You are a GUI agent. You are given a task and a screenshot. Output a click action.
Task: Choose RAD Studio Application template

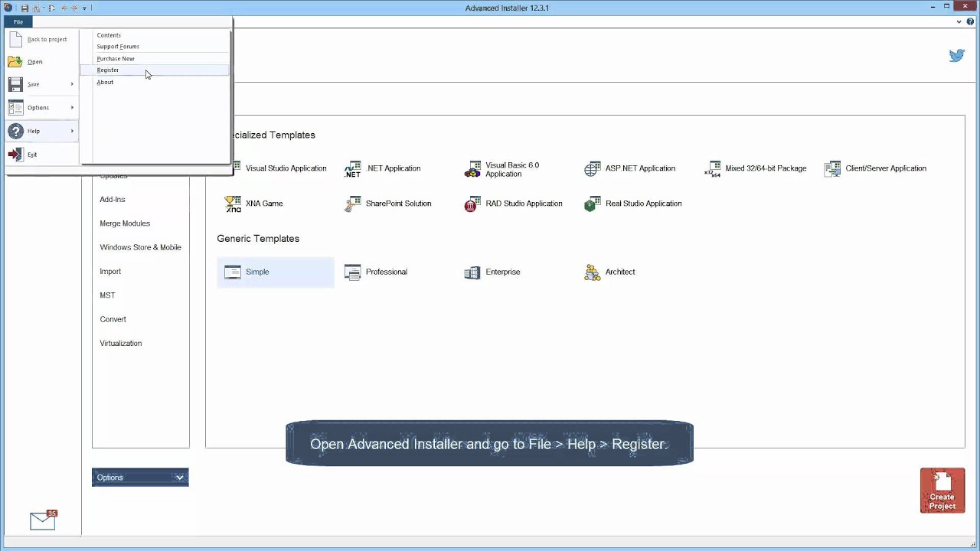514,204
